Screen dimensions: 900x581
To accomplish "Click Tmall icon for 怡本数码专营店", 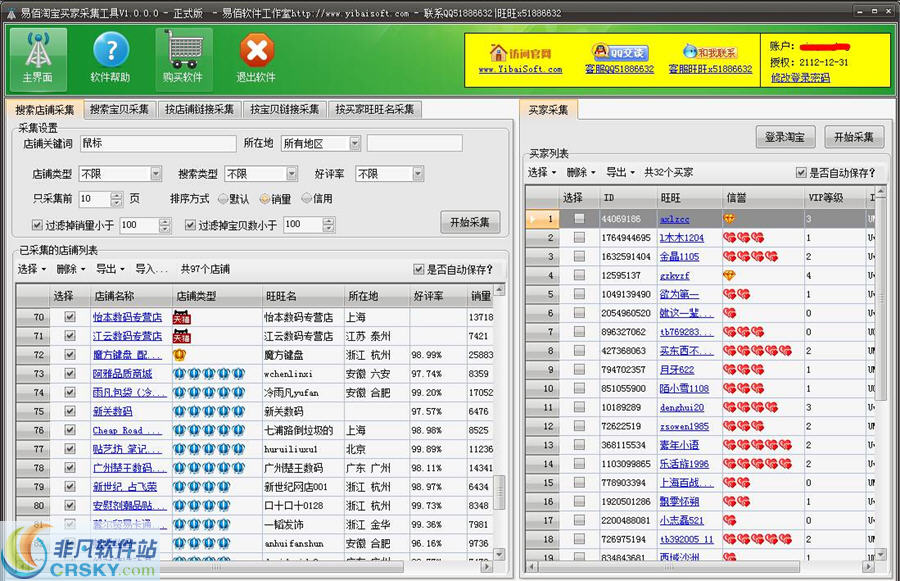I will point(182,317).
